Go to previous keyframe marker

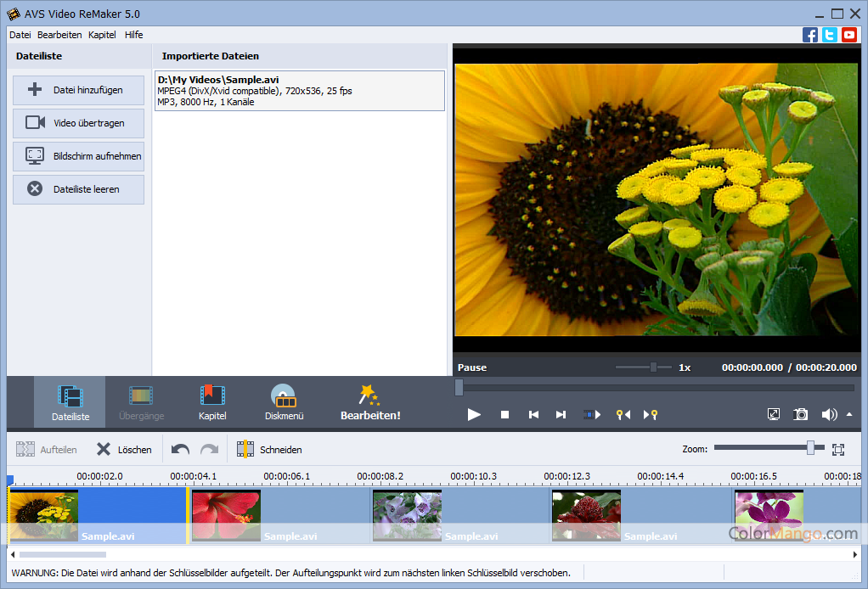(x=623, y=414)
